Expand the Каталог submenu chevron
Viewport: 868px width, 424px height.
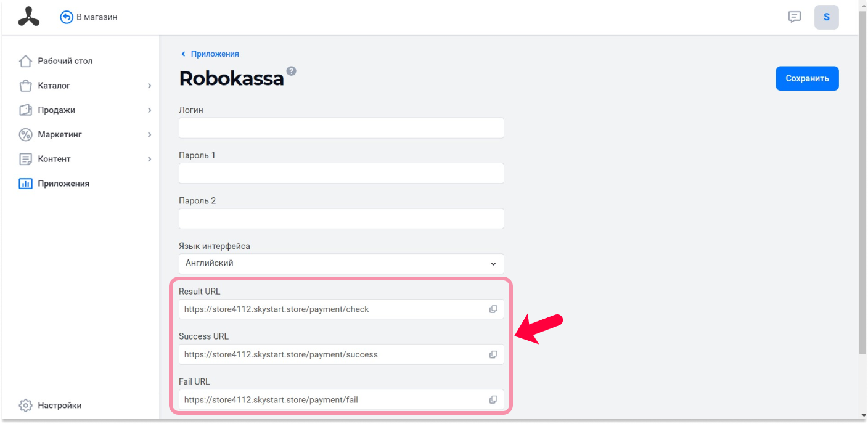[149, 86]
